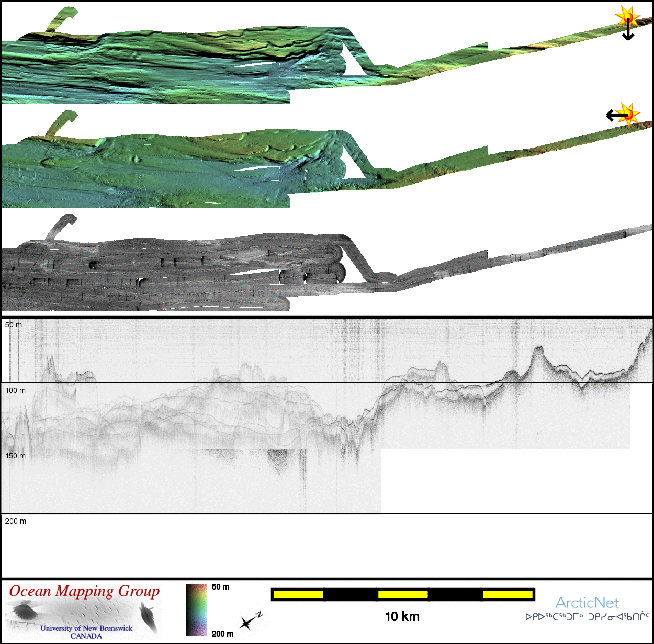Click the ArcticNet logo
The image size is (654, 644).
click(x=587, y=603)
